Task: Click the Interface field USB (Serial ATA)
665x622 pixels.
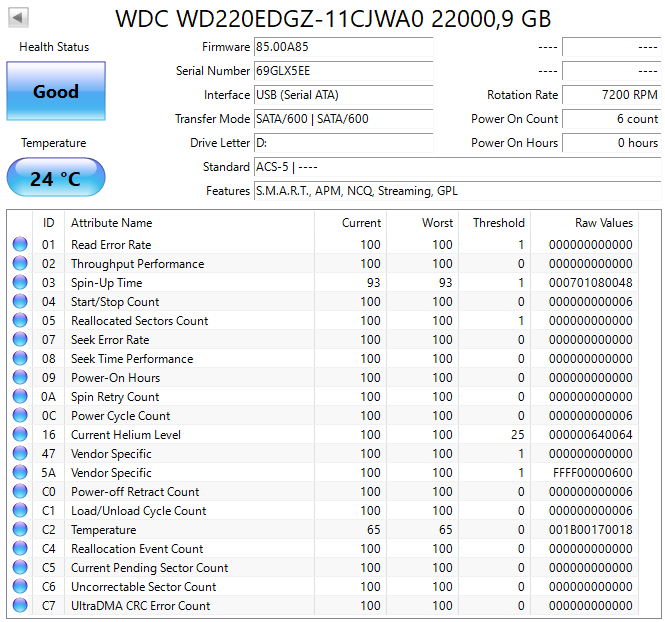Action: 344,95
